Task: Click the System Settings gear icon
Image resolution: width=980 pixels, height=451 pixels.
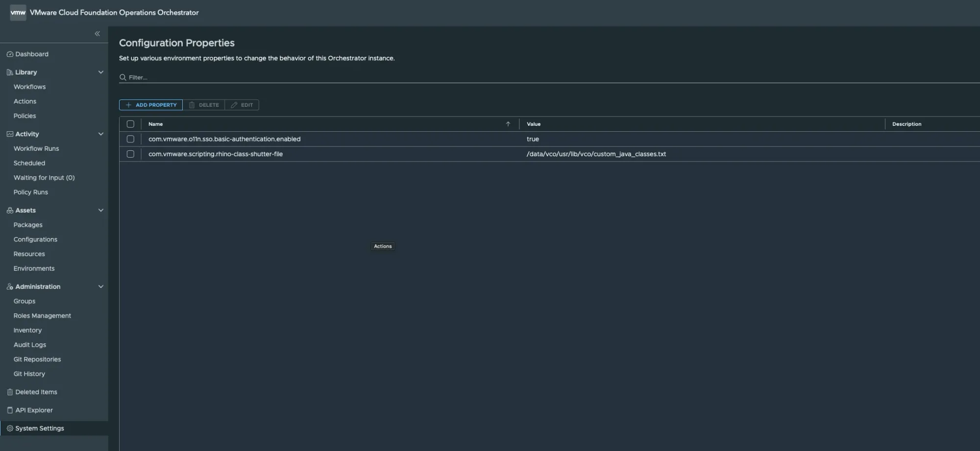Action: tap(10, 428)
